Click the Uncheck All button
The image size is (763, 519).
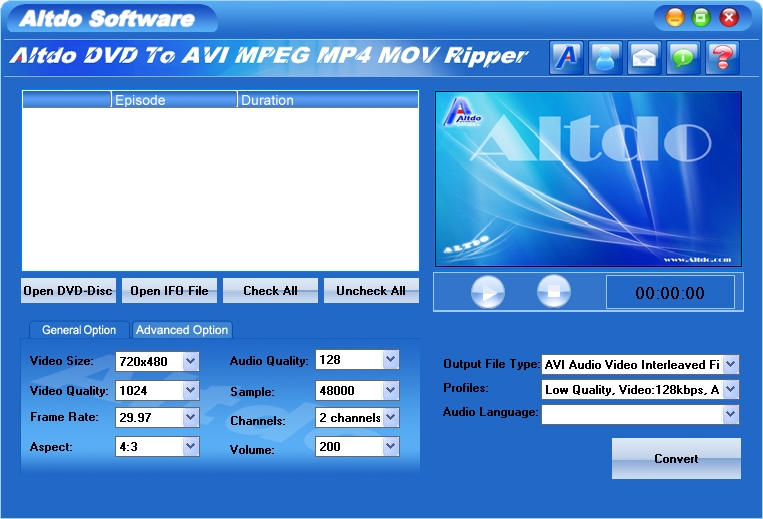pyautogui.click(x=371, y=290)
